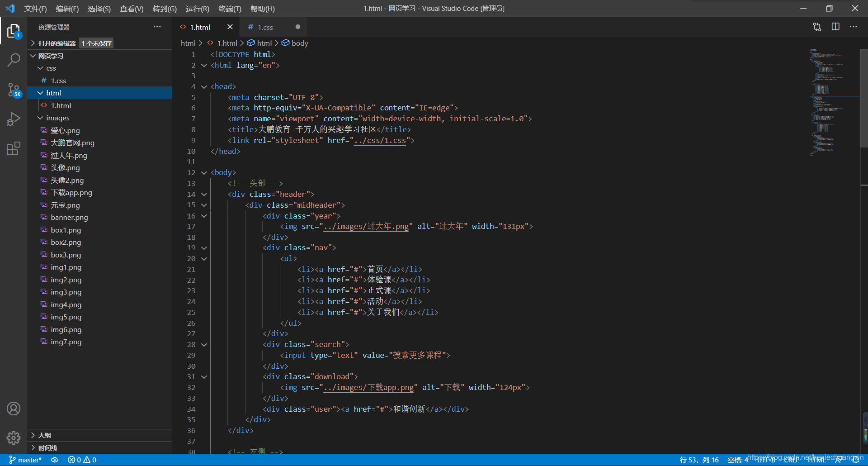Click the code minimap overview
Screen dimensions: 868x466
click(x=834, y=102)
